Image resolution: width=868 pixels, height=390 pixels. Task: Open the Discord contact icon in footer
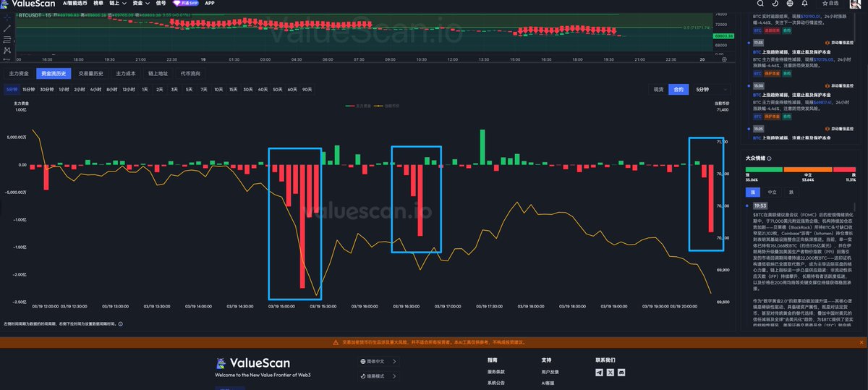(621, 372)
